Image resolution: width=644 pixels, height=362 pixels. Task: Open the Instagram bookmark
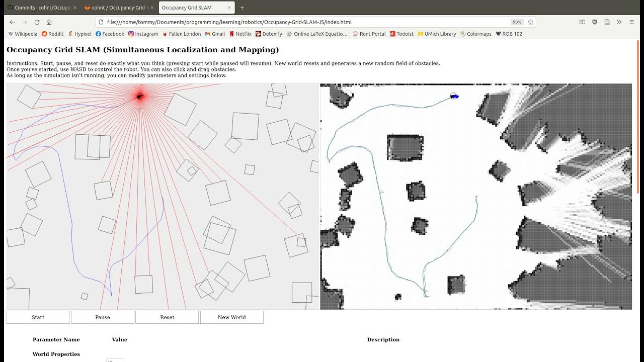(143, 34)
